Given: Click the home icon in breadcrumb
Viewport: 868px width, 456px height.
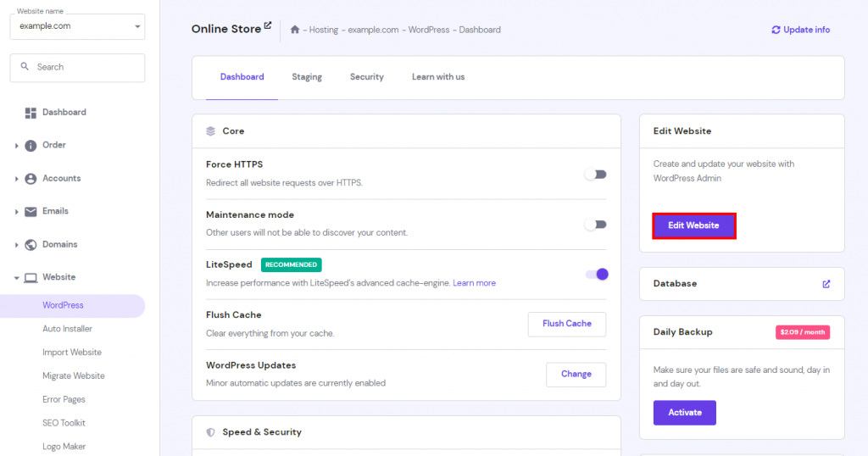Looking at the screenshot, I should click(x=295, y=30).
